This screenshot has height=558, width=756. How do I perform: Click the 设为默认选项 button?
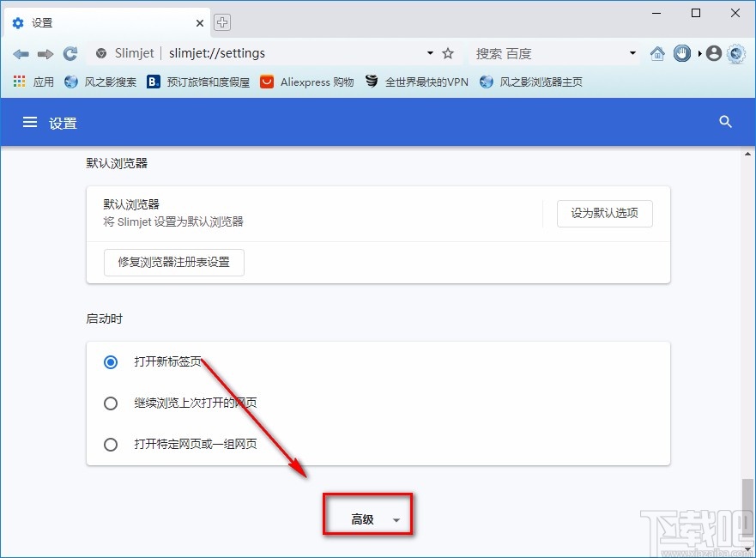604,214
